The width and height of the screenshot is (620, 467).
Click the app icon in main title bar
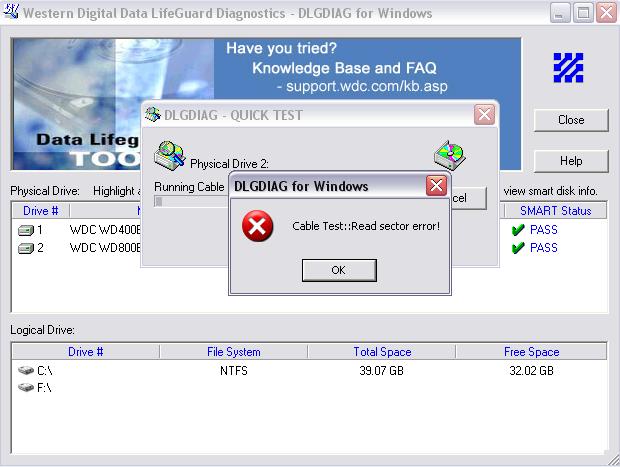pyautogui.click(x=11, y=11)
